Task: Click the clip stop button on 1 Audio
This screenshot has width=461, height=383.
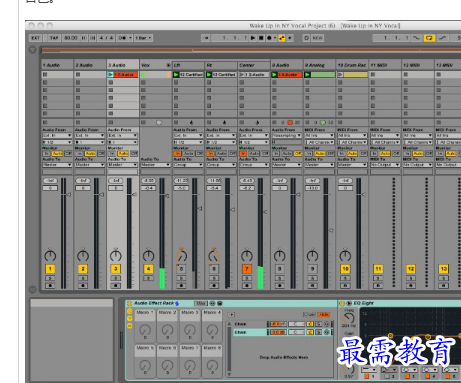Action: coord(45,122)
